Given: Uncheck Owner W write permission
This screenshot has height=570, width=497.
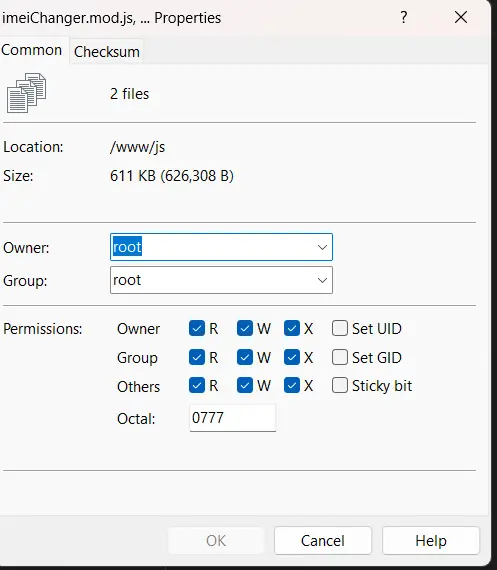Looking at the screenshot, I should coord(245,328).
